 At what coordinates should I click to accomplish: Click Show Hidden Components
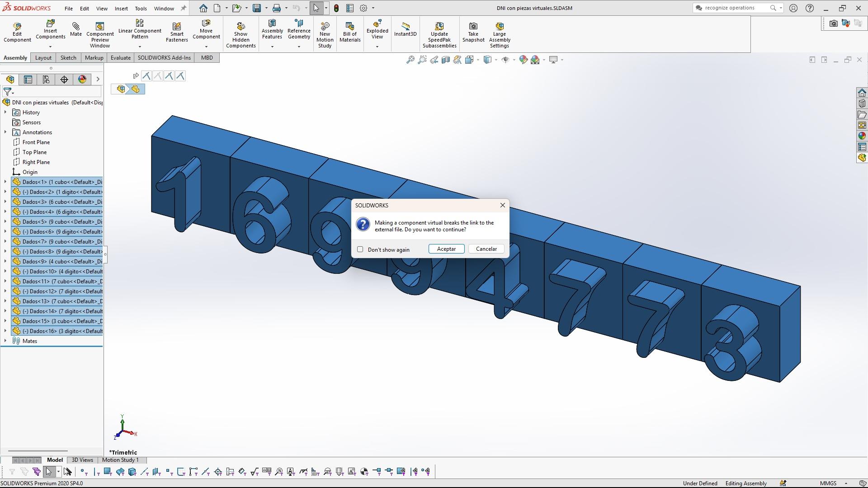click(x=241, y=35)
